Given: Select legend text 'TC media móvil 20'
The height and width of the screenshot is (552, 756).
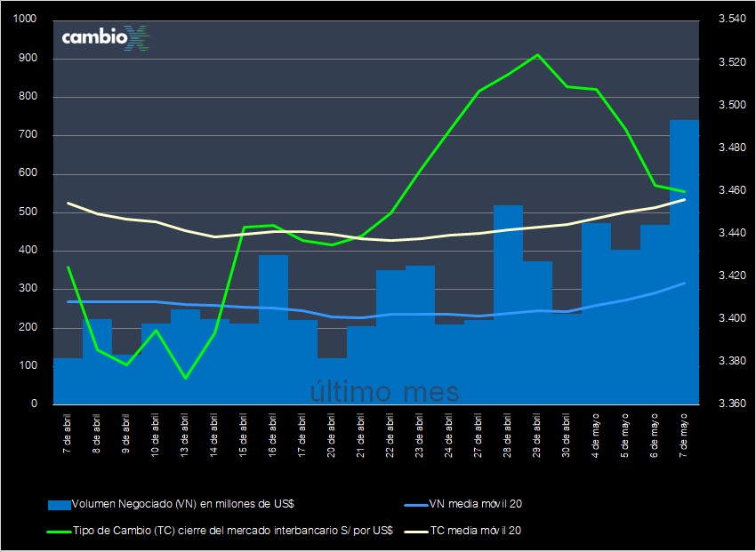Looking at the screenshot, I should (x=476, y=531).
